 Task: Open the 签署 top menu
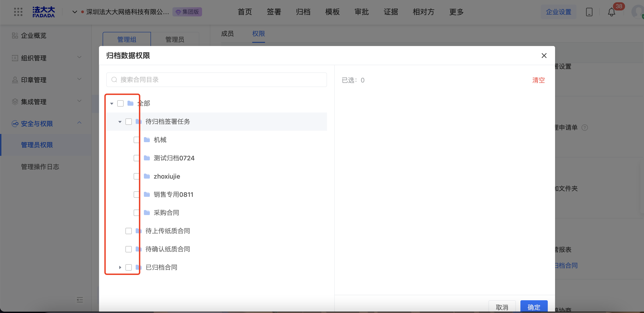(x=274, y=12)
